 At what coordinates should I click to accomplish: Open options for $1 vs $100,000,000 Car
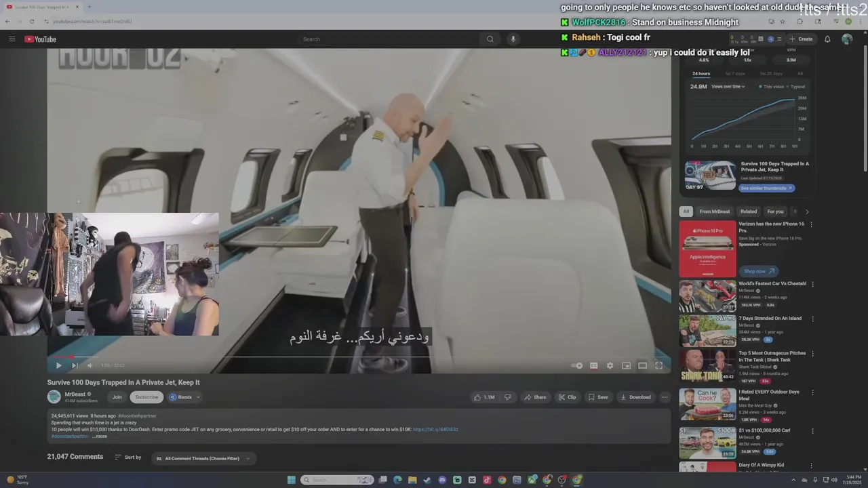(812, 431)
